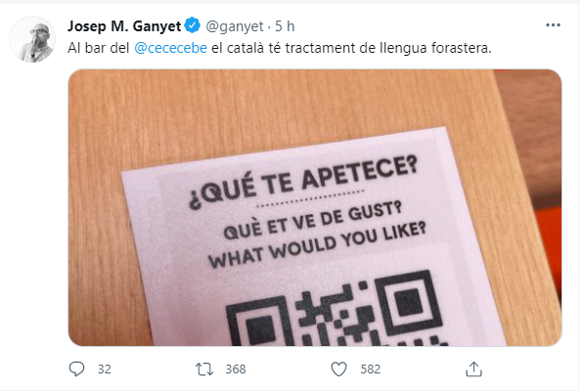This screenshot has height=392, width=584.
Task: Click the QUÈ ET VE DE GUST? line in photo
Action: 312,220
